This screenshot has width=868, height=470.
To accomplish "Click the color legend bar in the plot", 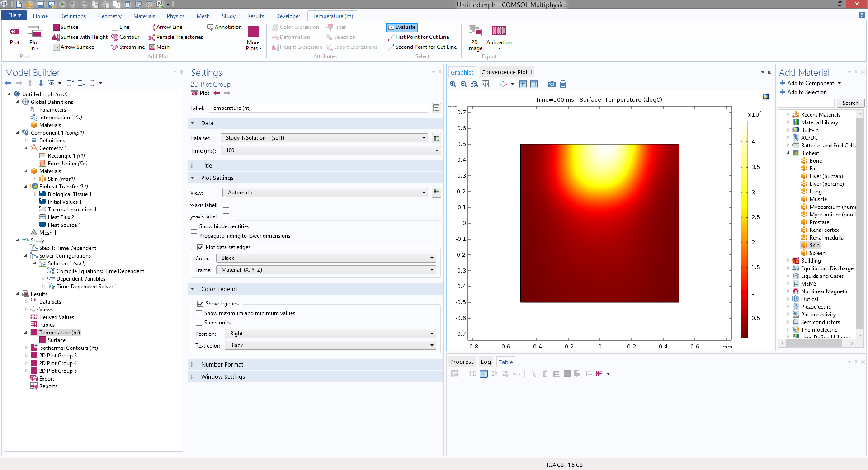I will pyautogui.click(x=744, y=229).
